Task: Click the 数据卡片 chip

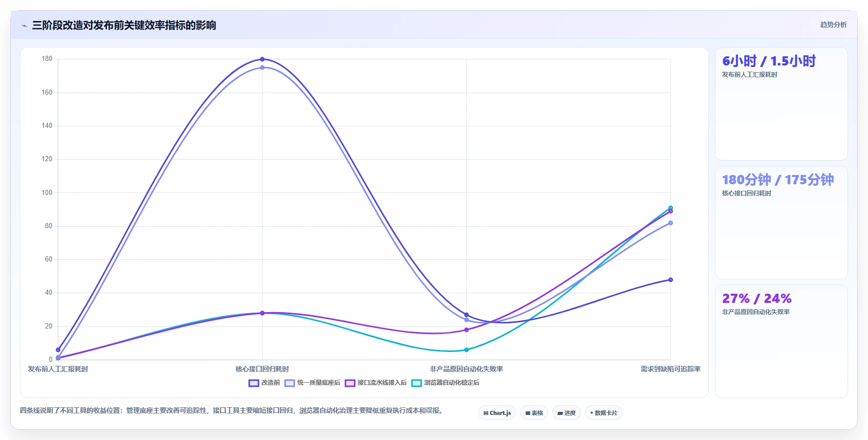Action: pyautogui.click(x=603, y=413)
